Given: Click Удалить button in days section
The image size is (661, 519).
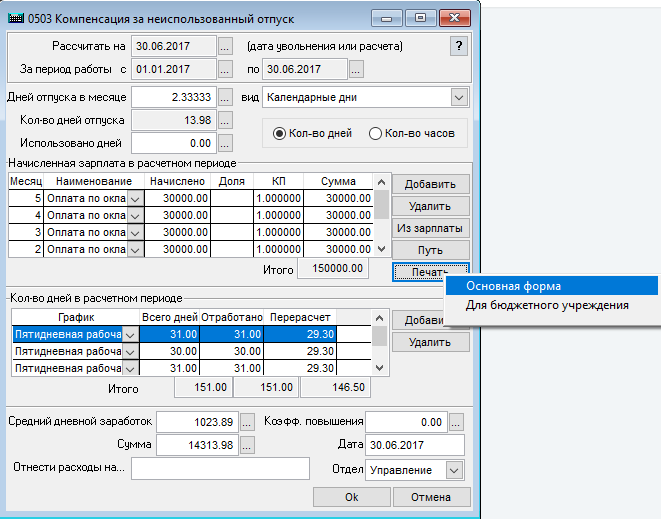Looking at the screenshot, I should click(430, 342).
